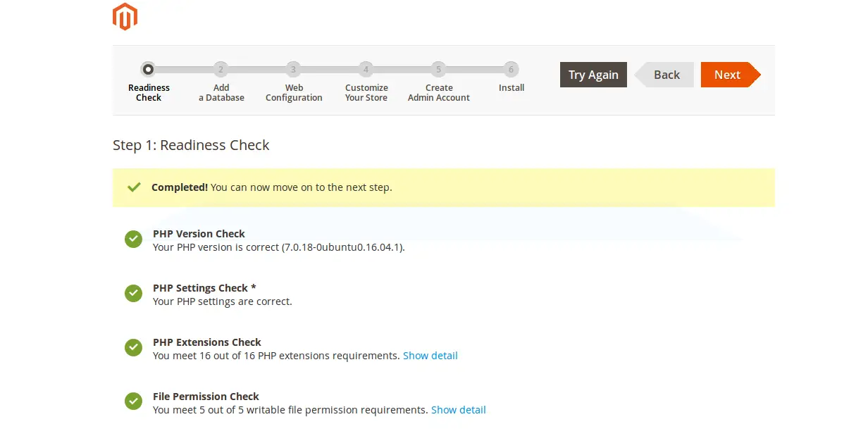Select step 6 Install circle
This screenshot has width=868, height=436.
click(x=511, y=69)
